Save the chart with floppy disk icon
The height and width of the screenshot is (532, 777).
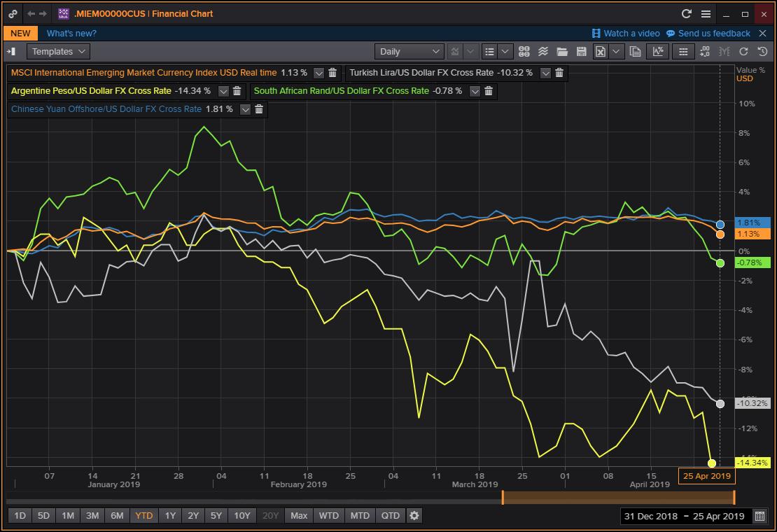(581, 51)
